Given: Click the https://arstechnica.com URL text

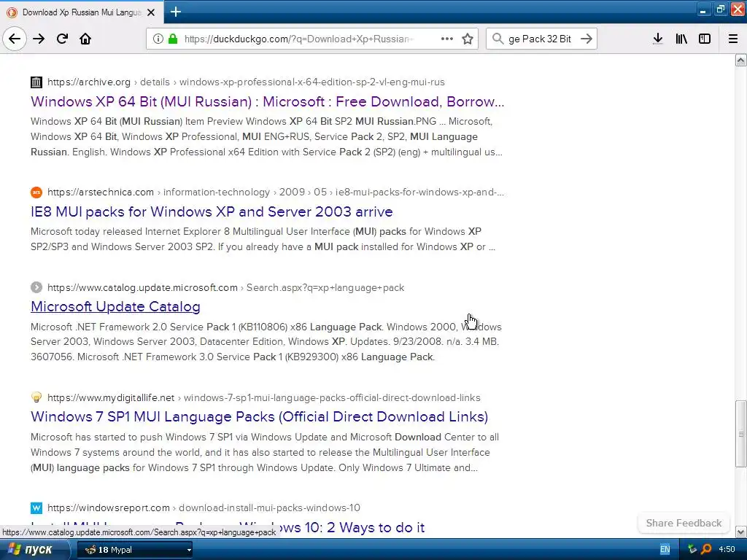Looking at the screenshot, I should (101, 192).
